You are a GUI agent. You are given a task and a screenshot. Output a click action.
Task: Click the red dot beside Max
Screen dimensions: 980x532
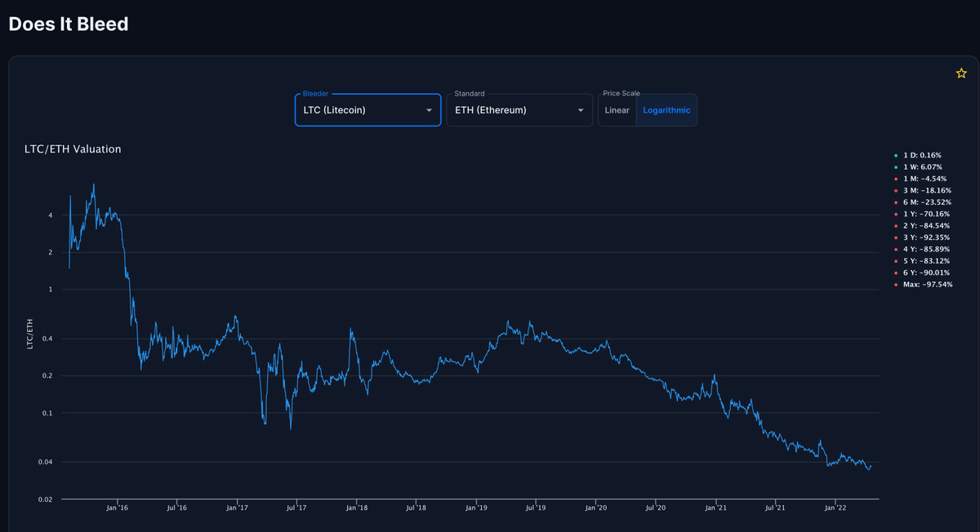tap(895, 285)
